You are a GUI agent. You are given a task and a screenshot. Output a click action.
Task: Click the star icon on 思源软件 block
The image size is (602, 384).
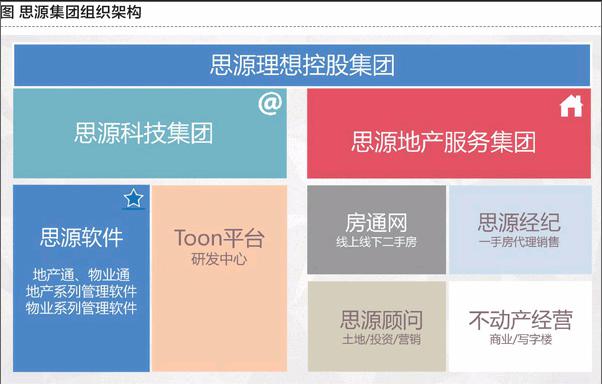134,198
